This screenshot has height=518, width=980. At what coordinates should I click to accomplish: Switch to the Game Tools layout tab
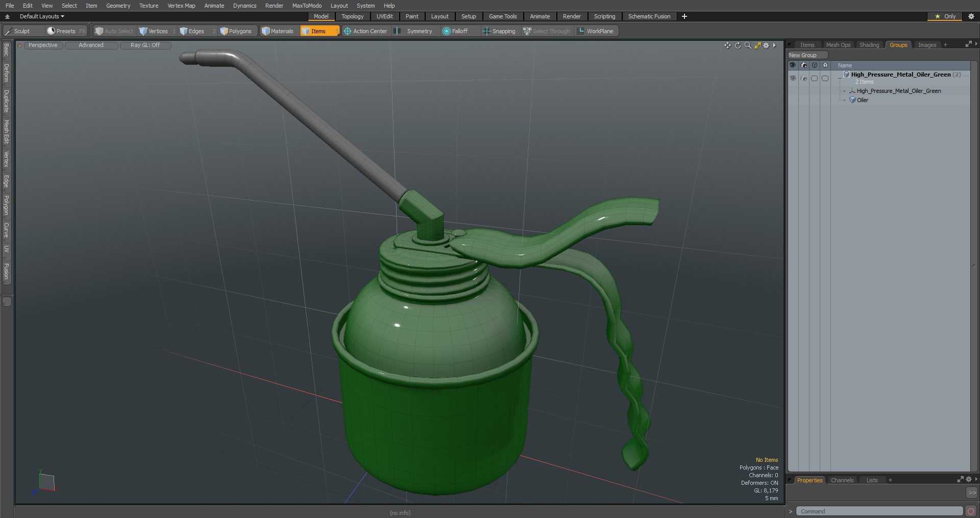point(503,16)
